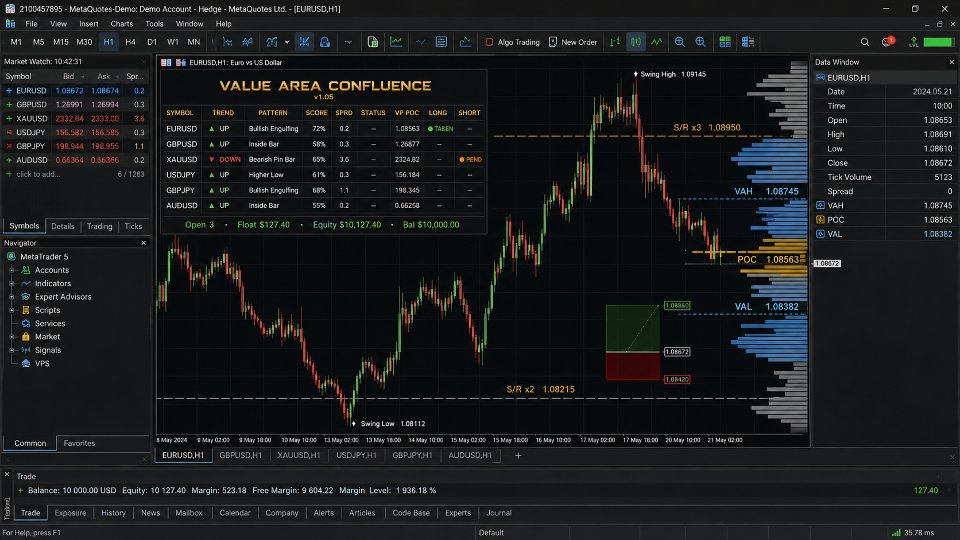960x540 pixels.
Task: Switch to the GBPUSD,H1 chart tab
Action: [241, 456]
